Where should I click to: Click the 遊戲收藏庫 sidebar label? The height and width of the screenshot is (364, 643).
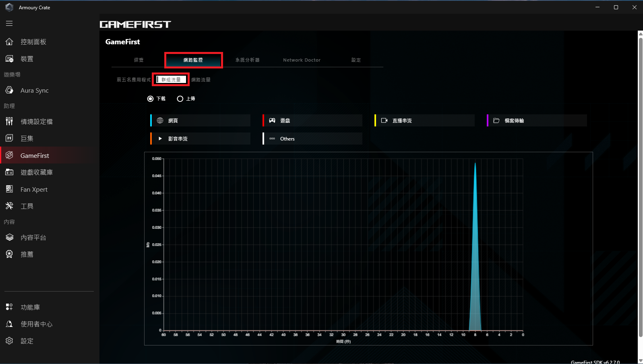[x=37, y=172]
